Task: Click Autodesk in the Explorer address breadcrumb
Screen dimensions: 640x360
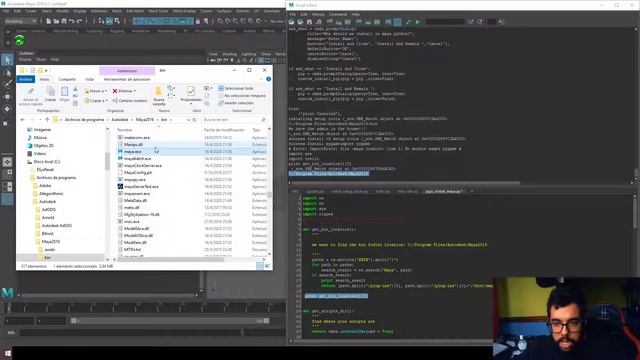Action: [120, 120]
